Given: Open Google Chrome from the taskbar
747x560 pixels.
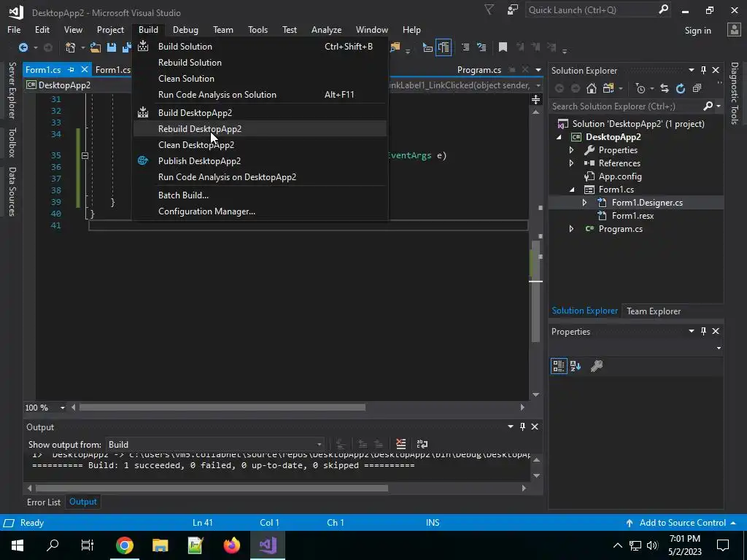Looking at the screenshot, I should 124,545.
